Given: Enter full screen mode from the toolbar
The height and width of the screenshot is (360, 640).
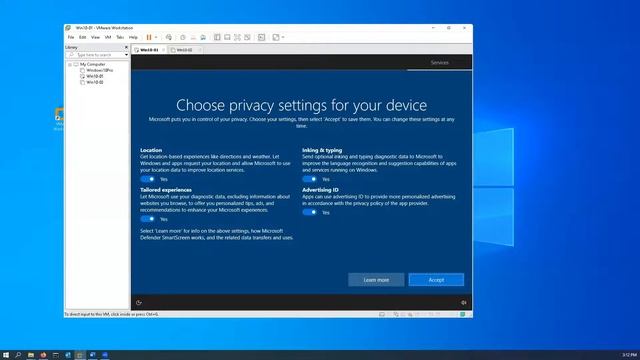Looking at the screenshot, I should coord(237,37).
